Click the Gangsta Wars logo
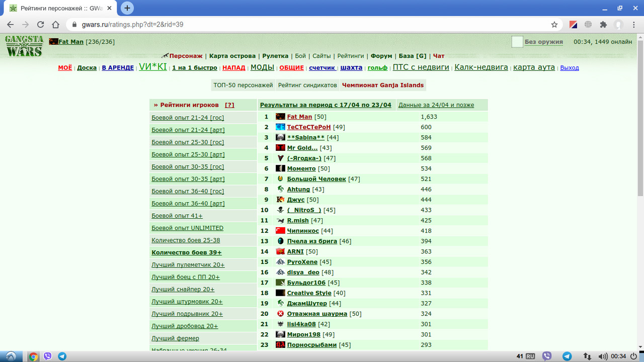The height and width of the screenshot is (362, 644). point(23,46)
